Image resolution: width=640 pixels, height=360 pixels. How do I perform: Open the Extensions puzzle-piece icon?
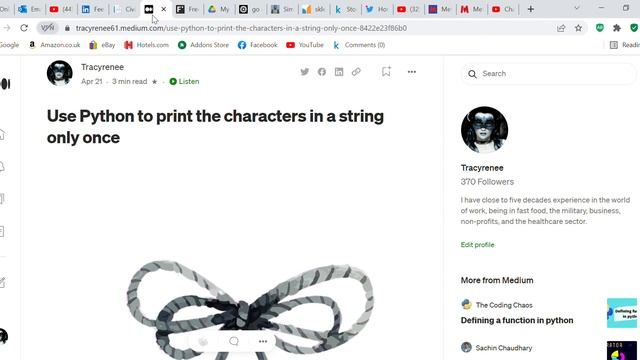coord(617,28)
